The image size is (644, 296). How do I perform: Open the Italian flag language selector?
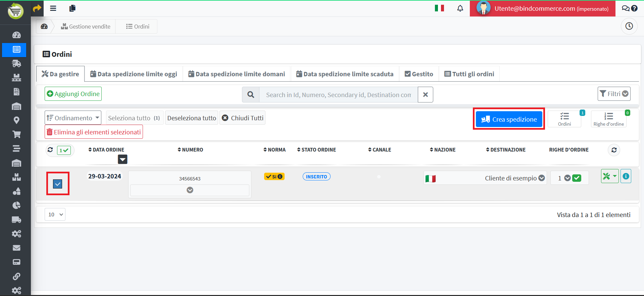439,8
